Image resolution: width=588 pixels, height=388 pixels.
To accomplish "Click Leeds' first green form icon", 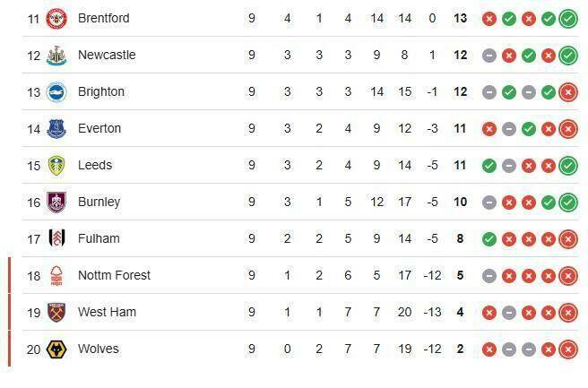I will (489, 165).
